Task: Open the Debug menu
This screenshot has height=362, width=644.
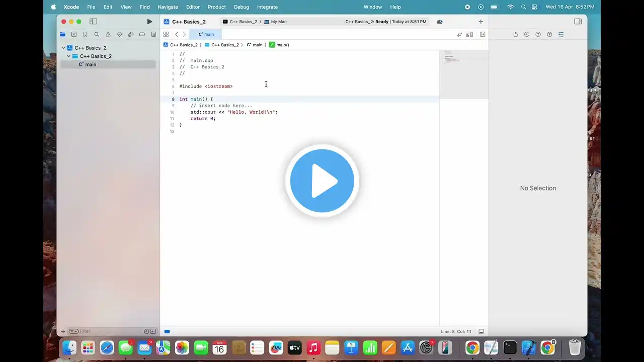Action: [242, 7]
